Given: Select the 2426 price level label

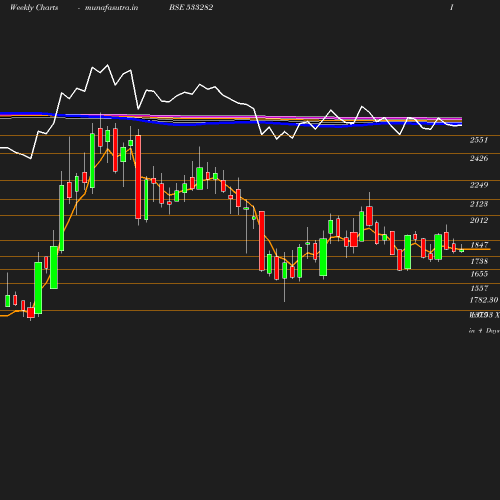Looking at the screenshot, I should (479, 158).
